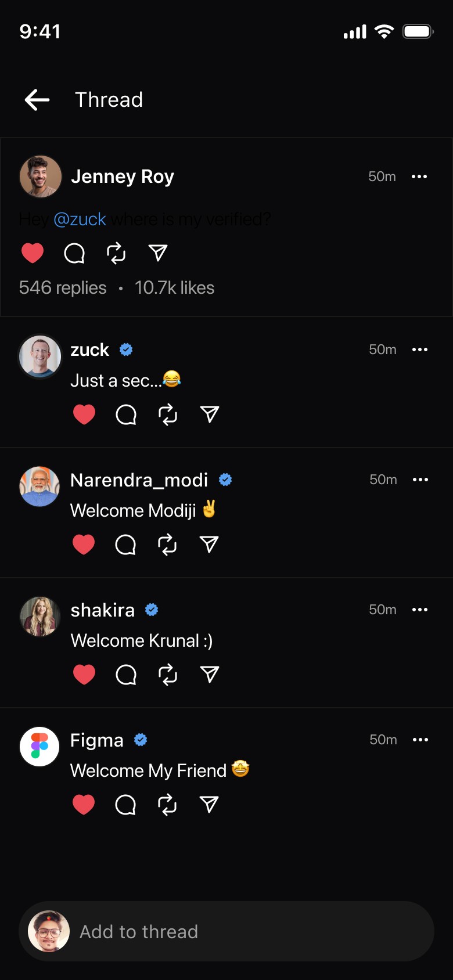Repost Jenney Roy's post
The width and height of the screenshot is (453, 980).
(116, 253)
